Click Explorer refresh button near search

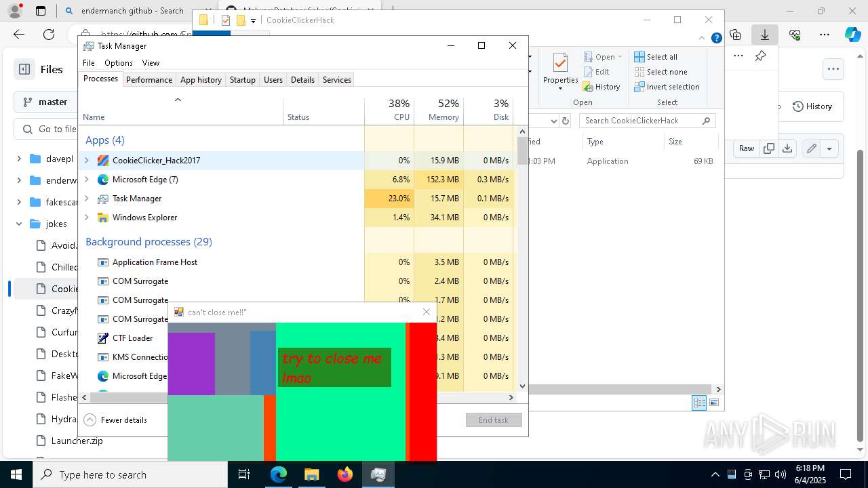point(566,121)
